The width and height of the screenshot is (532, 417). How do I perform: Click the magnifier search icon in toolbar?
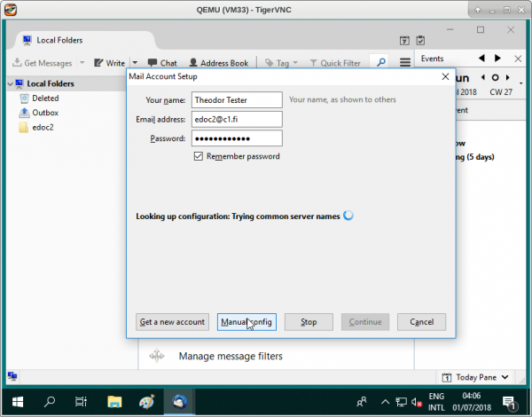tap(381, 62)
